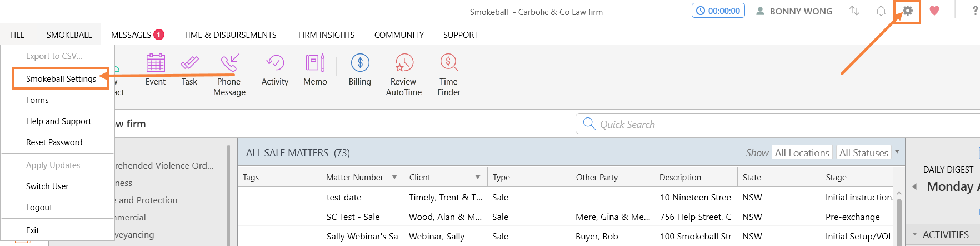
Task: Open BONNY WONG user profile
Action: 794,11
